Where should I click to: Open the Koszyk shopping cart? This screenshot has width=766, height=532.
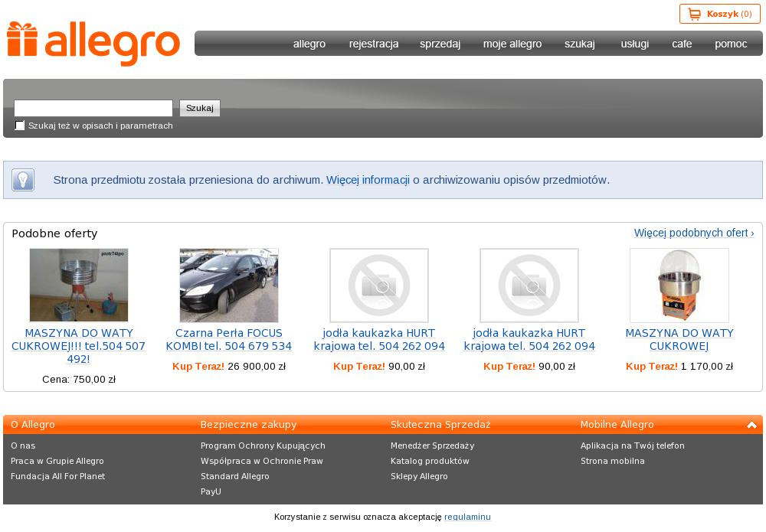coord(719,14)
